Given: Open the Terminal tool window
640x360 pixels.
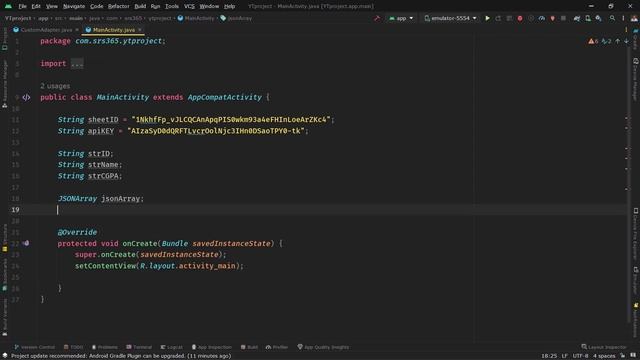Looking at the screenshot, I should point(139,347).
